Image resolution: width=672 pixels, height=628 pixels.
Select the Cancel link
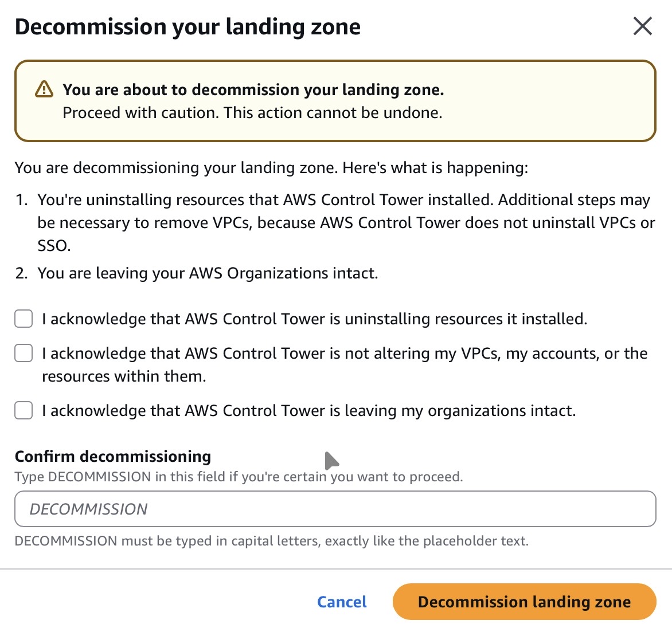pos(341,602)
